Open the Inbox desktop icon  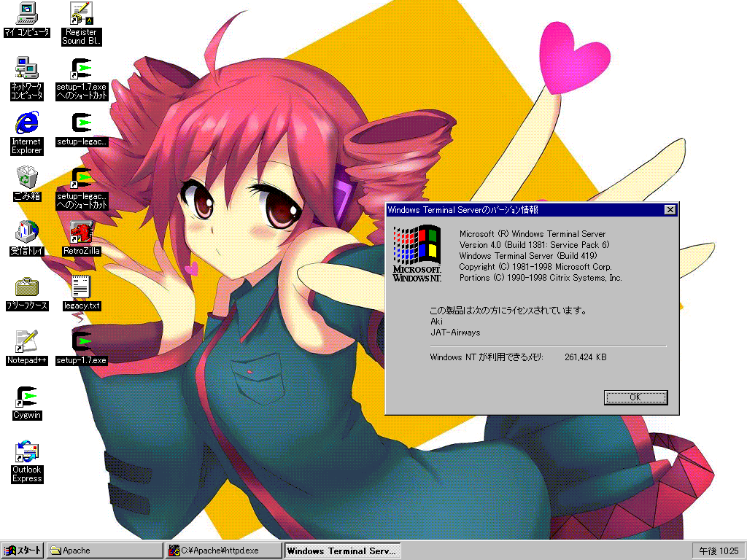click(27, 232)
